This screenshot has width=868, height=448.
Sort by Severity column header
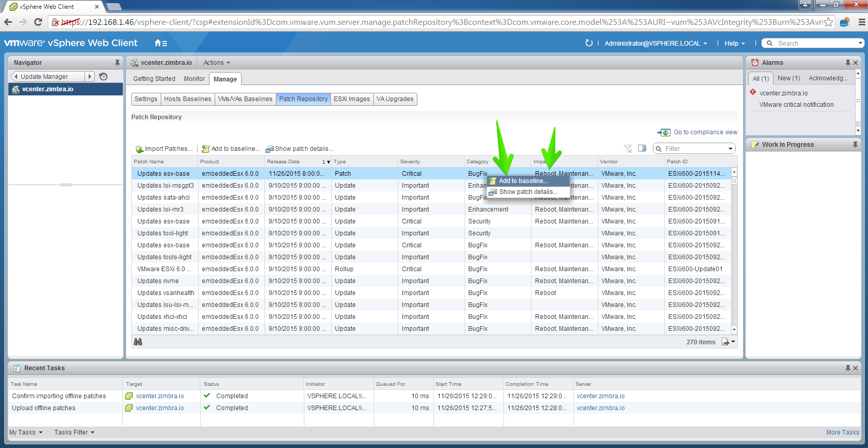coord(431,162)
